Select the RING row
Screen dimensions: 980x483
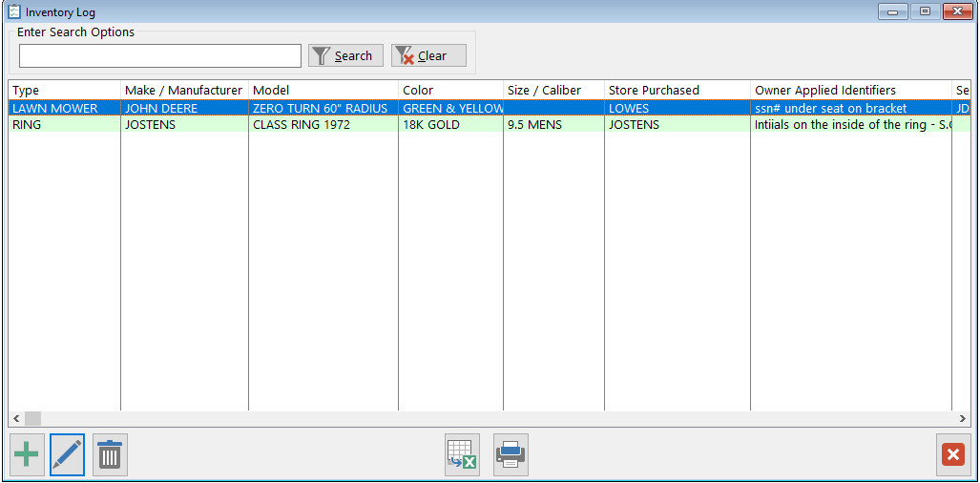490,124
